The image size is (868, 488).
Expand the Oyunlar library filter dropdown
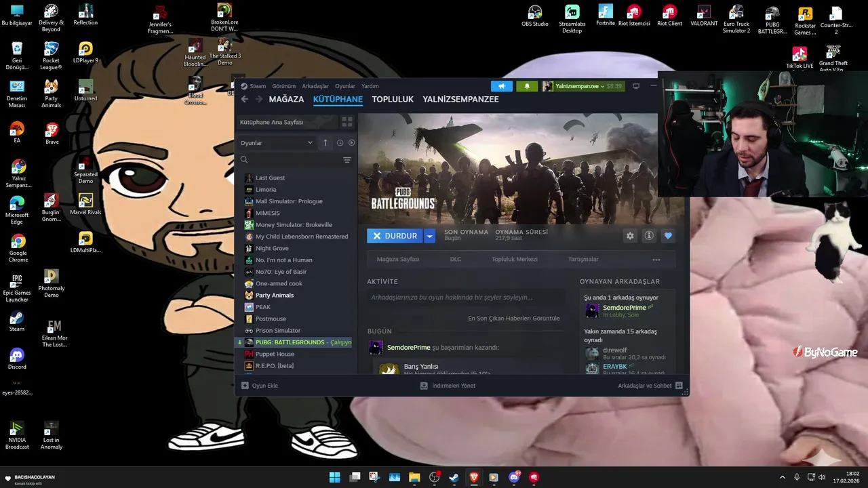click(277, 143)
